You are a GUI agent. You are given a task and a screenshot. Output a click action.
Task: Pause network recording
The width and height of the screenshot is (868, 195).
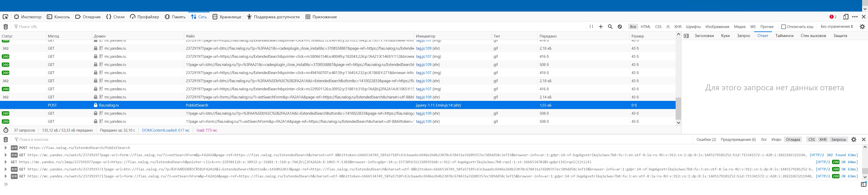[591, 27]
